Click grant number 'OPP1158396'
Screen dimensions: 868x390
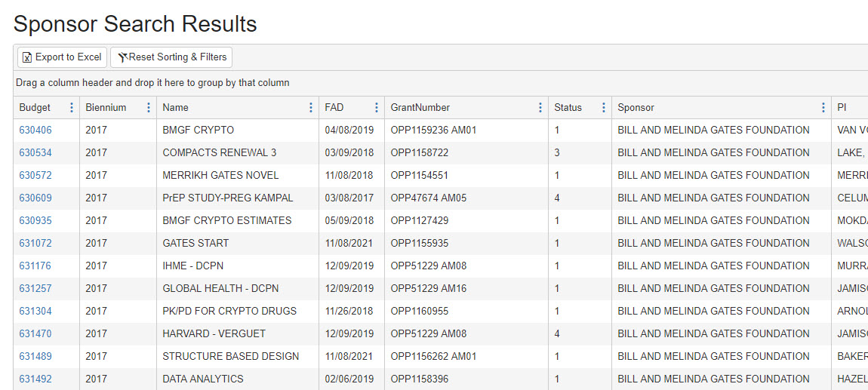(x=420, y=379)
